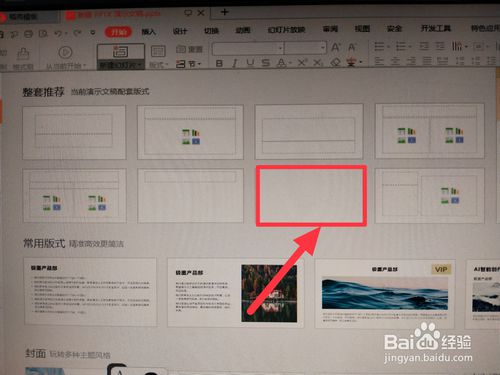Select the blank layout highlighted in red
This screenshot has height=375, width=500.
pyautogui.click(x=311, y=196)
